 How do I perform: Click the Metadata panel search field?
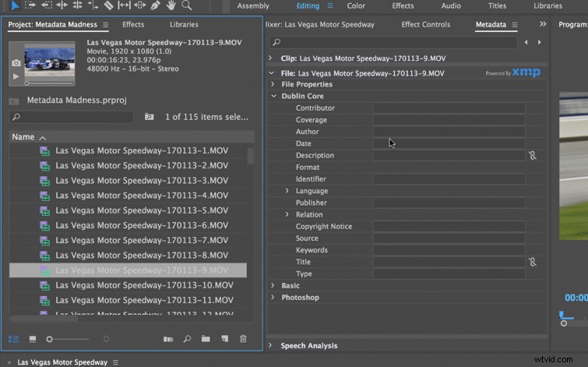(393, 42)
